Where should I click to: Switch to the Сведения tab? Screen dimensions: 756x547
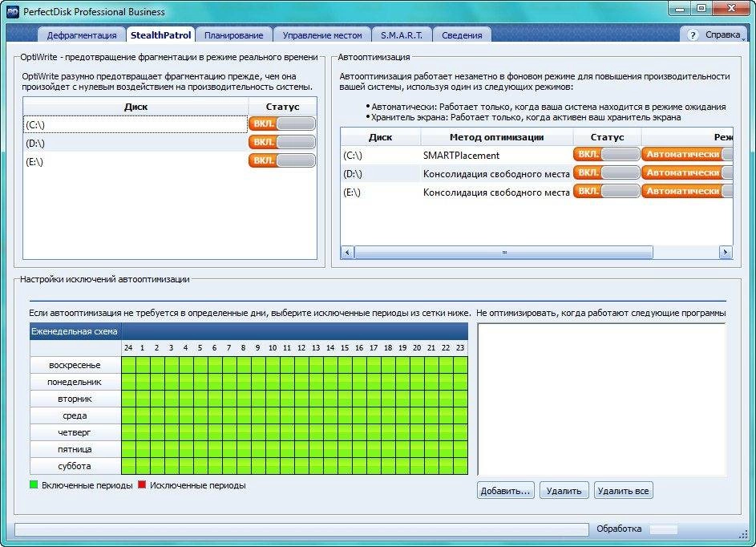(462, 35)
